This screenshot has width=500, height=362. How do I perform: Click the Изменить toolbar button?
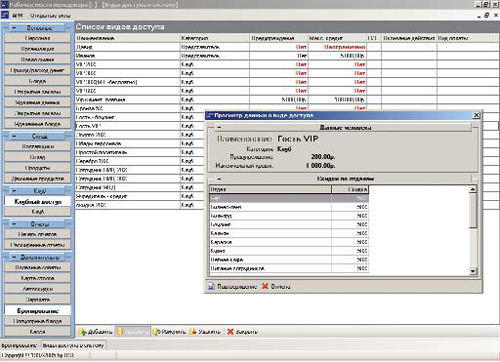click(x=169, y=332)
